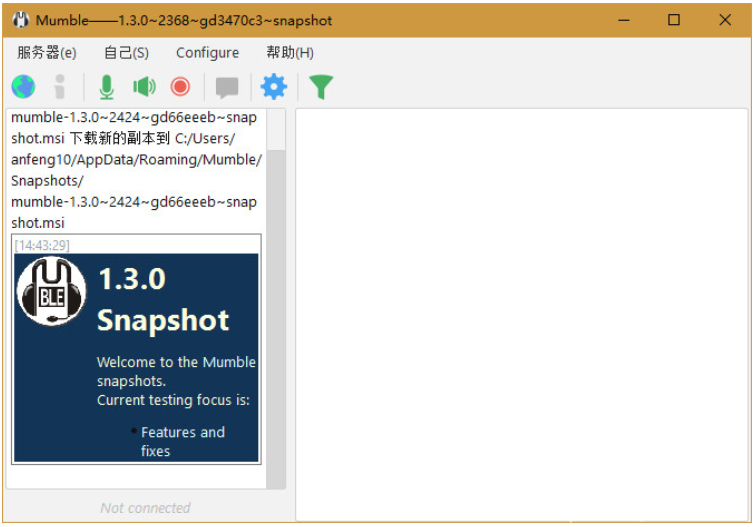Start recording with the red record icon

[181, 87]
